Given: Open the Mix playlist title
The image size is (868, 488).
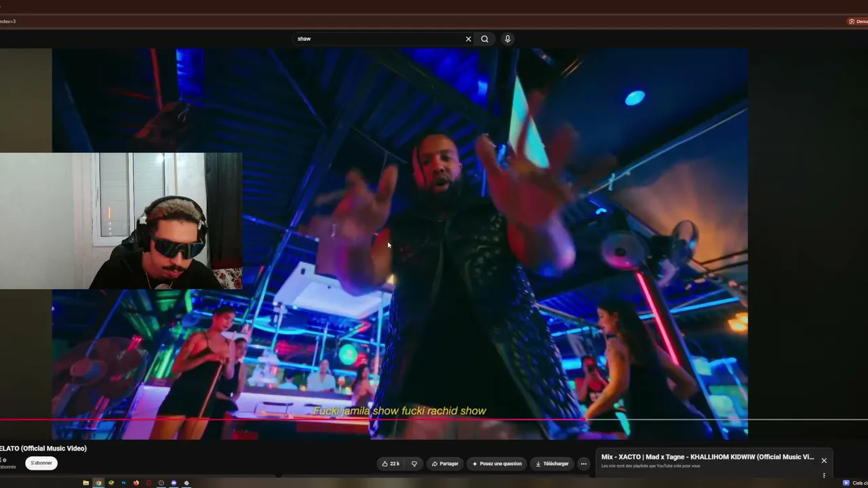Looking at the screenshot, I should [707, 457].
